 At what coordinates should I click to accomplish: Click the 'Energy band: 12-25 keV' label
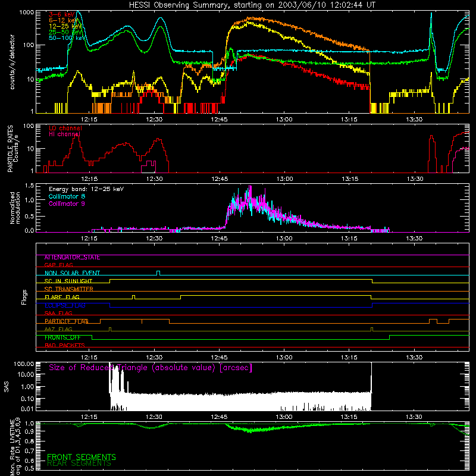click(x=86, y=189)
